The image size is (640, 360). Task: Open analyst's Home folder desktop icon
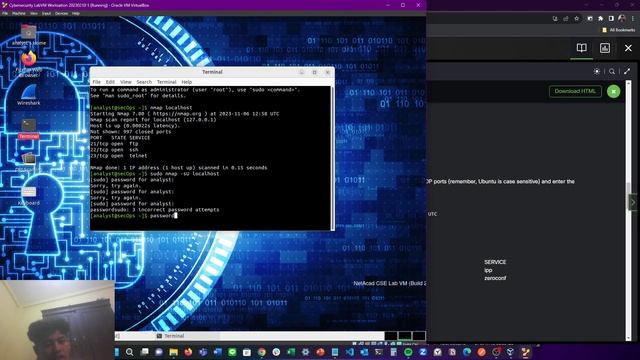[29, 35]
